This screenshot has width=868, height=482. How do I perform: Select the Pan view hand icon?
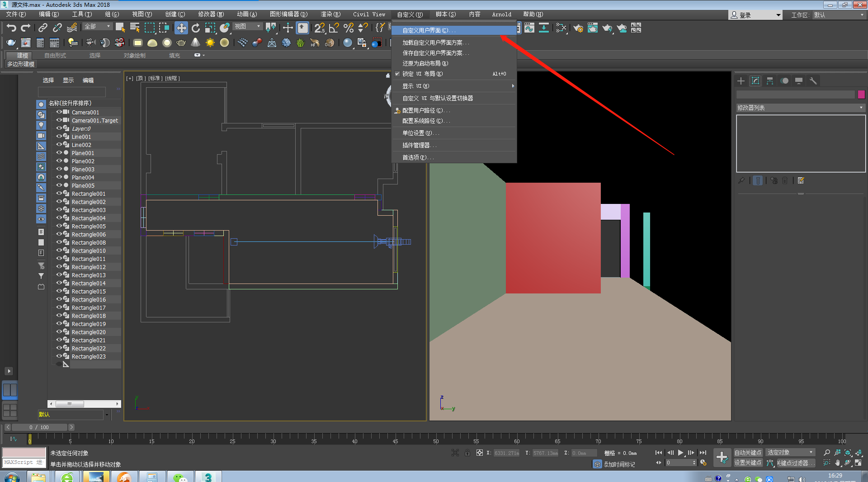[x=838, y=463]
